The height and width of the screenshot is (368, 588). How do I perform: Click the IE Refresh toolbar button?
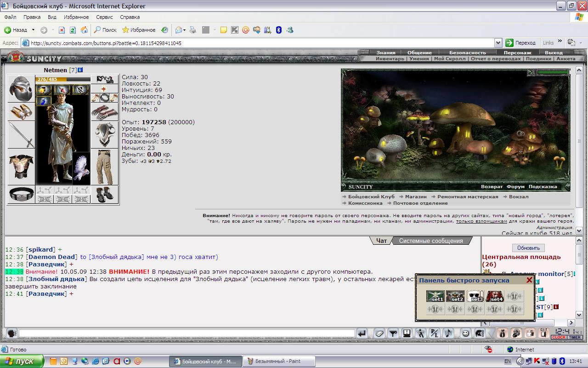[x=73, y=30]
